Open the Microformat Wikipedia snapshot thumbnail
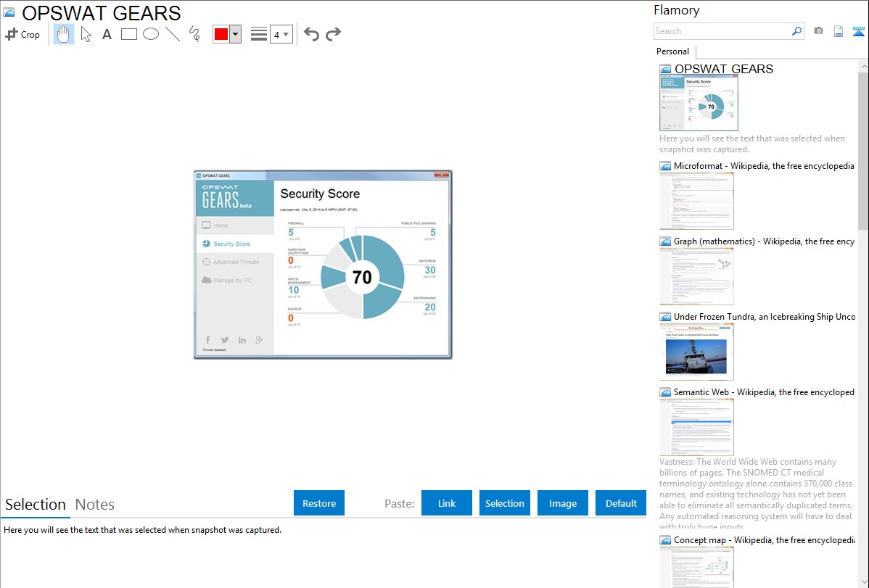This screenshot has width=869, height=588. click(x=696, y=201)
